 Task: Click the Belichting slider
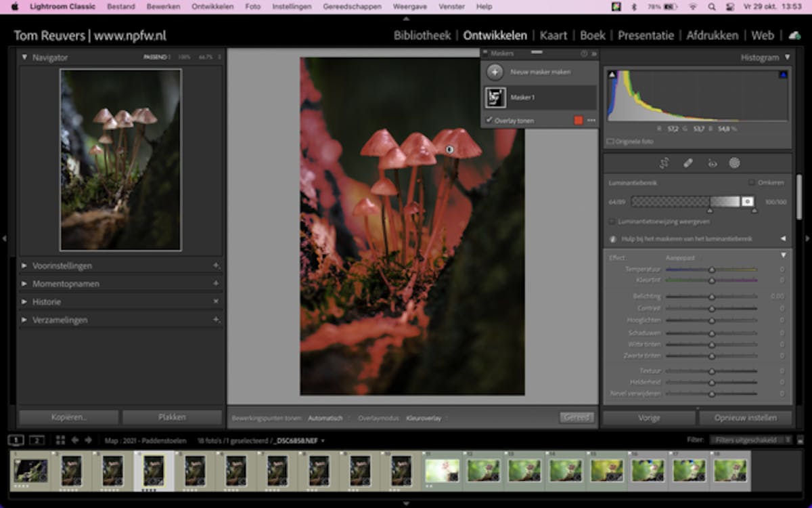click(711, 297)
